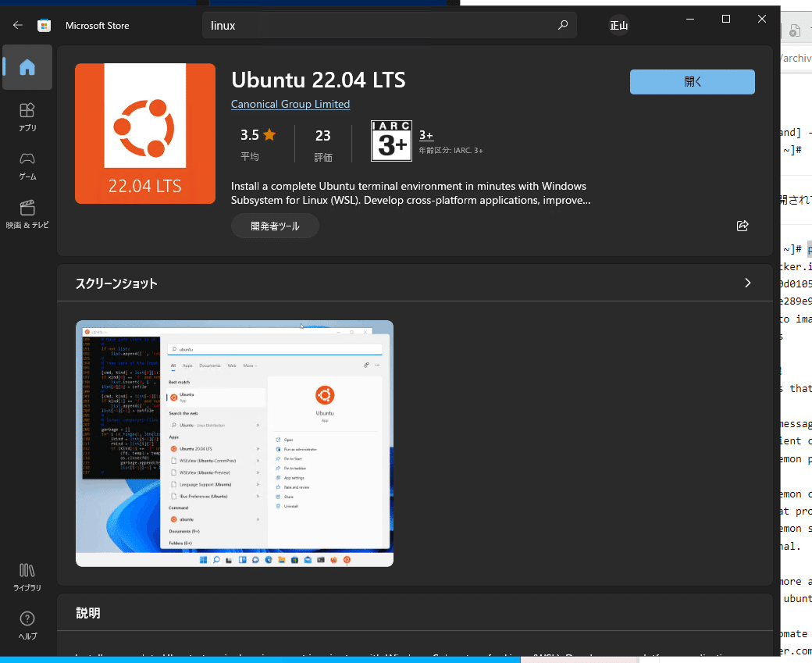Select the ホーム sidebar icon
This screenshot has width=812, height=663.
27,67
